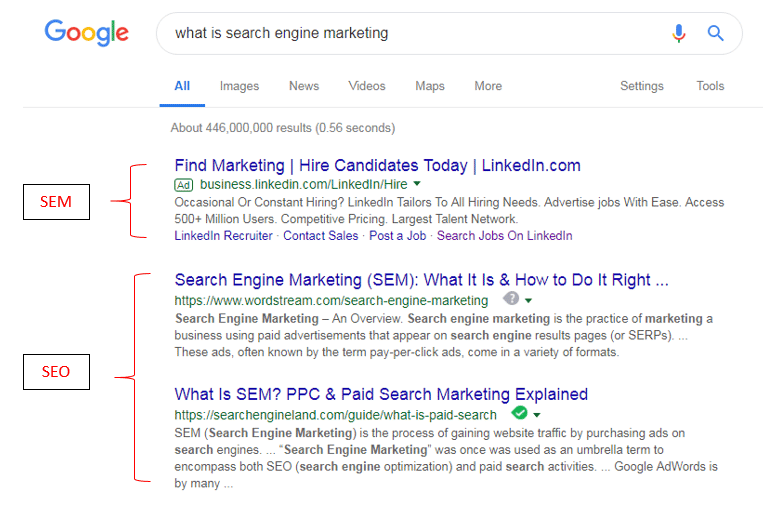Click the 'Post a Job' sitelink
763x512 pixels.
click(x=398, y=236)
